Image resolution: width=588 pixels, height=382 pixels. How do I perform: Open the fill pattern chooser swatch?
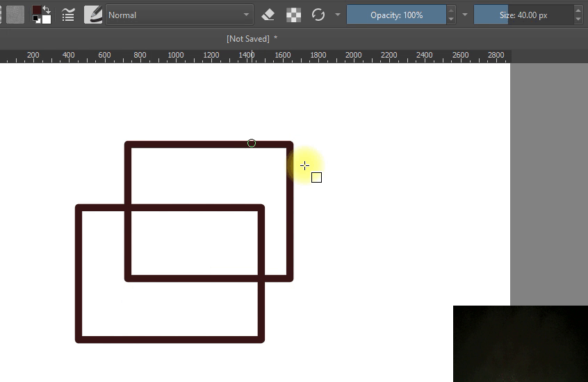coord(15,15)
